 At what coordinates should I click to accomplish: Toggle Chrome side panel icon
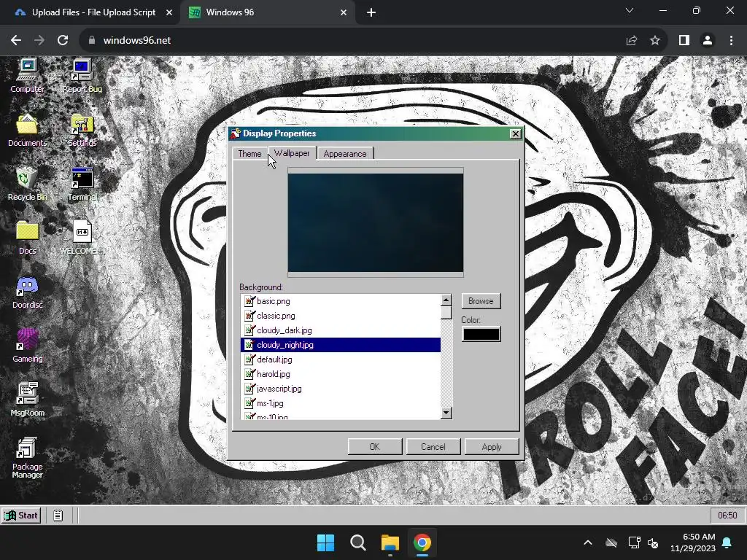click(684, 41)
